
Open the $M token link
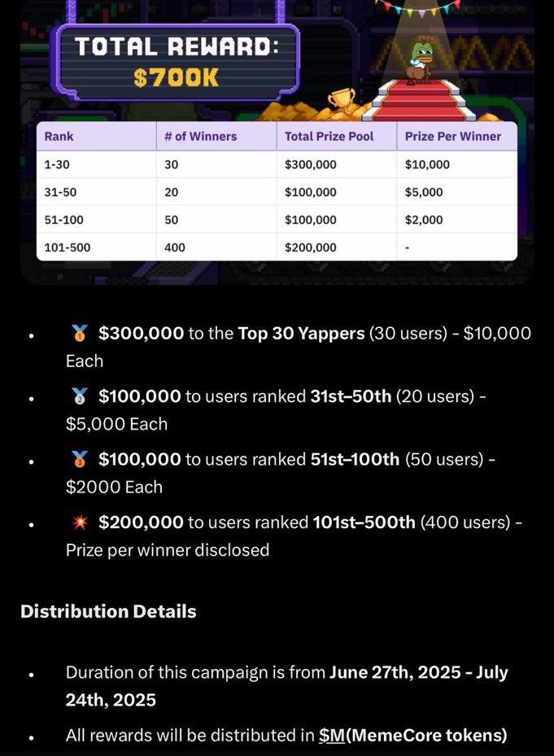331,736
